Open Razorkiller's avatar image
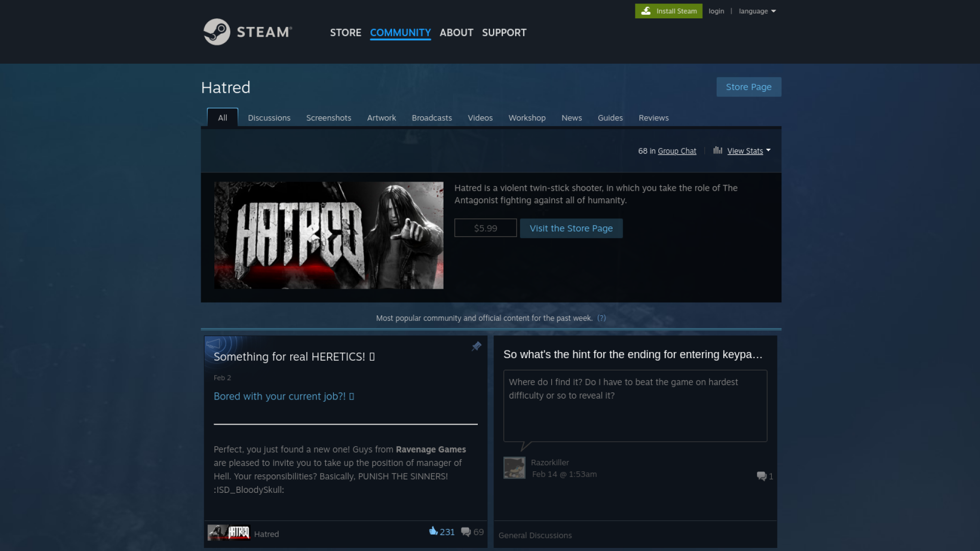The width and height of the screenshot is (980, 551). (514, 467)
